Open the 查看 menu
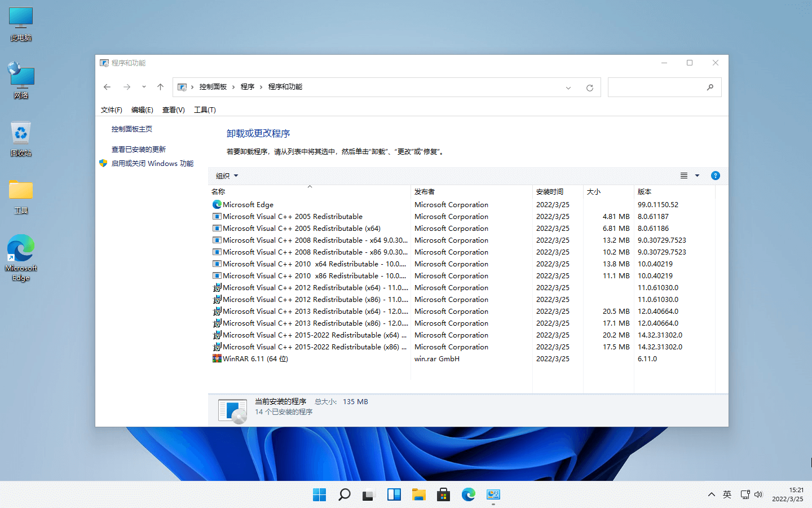This screenshot has width=812, height=508. coord(173,110)
